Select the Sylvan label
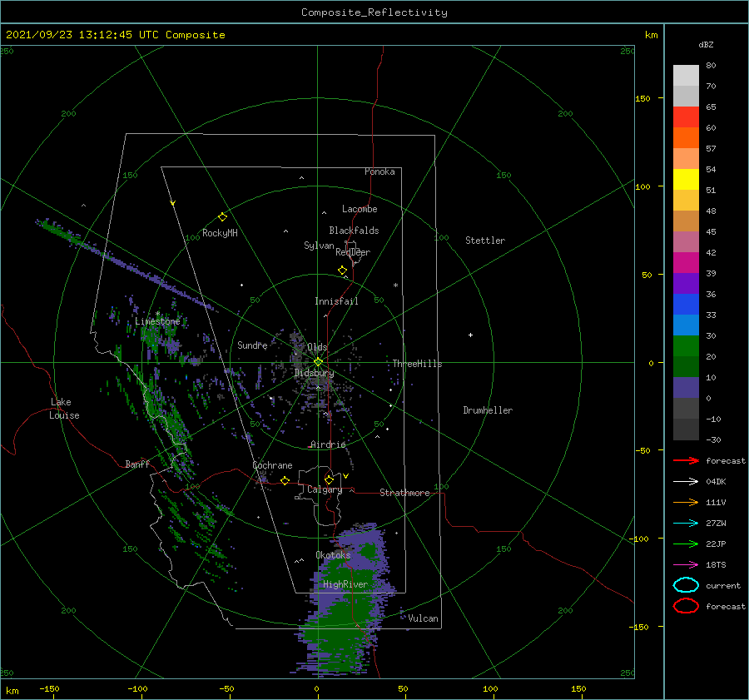The image size is (749, 700). coord(319,246)
